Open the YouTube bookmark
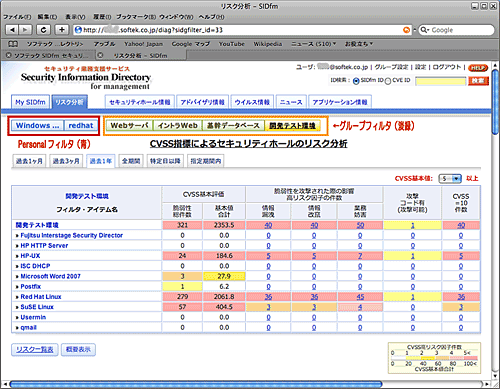500x389 pixels. (232, 44)
